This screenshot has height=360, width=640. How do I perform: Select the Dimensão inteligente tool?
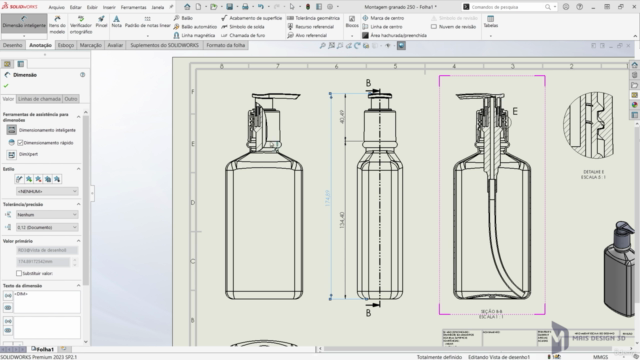[24, 23]
